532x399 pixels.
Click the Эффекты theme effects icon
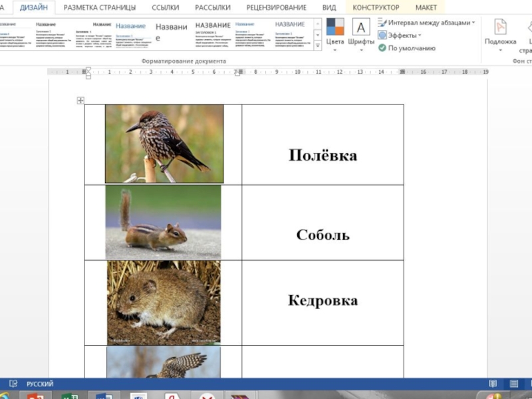382,35
